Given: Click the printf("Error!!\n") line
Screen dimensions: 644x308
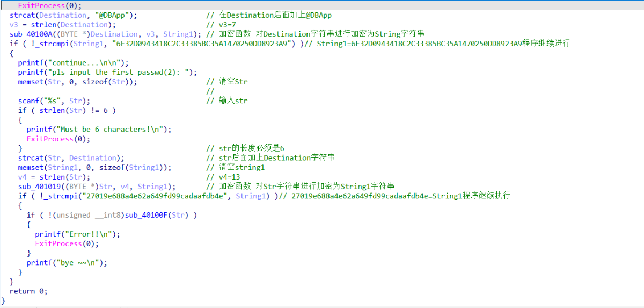Looking at the screenshot, I should tap(78, 234).
